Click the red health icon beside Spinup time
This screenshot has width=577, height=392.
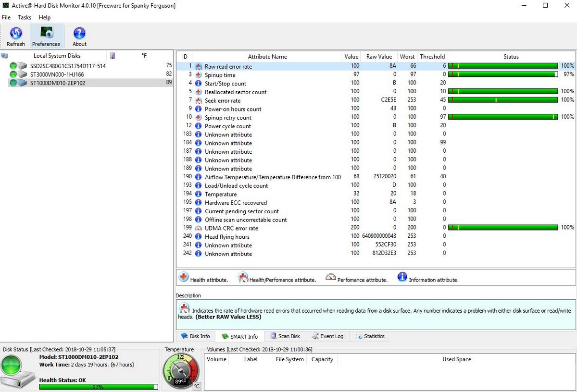pyautogui.click(x=198, y=74)
